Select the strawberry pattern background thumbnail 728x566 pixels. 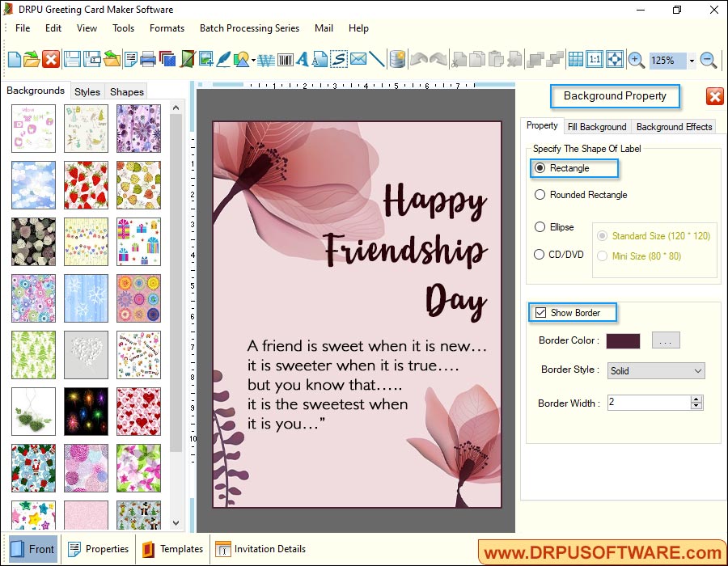pyautogui.click(x=85, y=185)
